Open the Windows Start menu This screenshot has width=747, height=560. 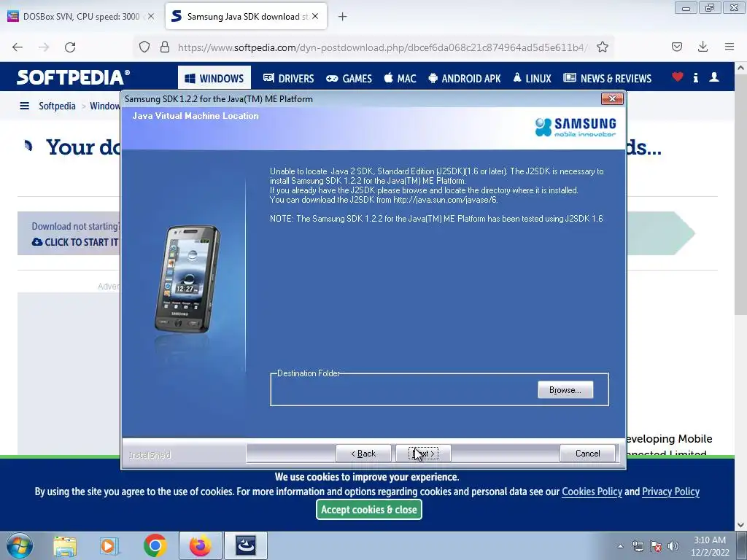pyautogui.click(x=20, y=545)
